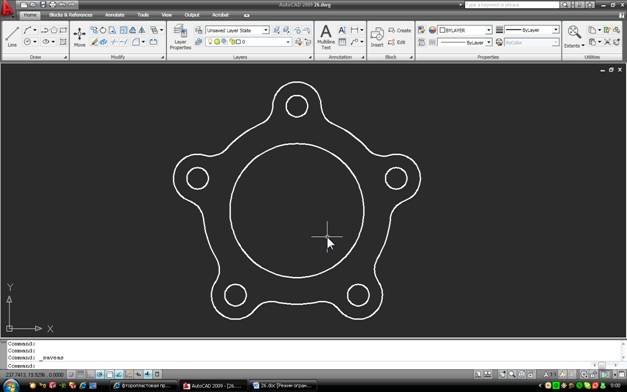Toggle Dynamic UCS in status bar
Image resolution: width=627 pixels, height=392 pixels.
(x=128, y=374)
